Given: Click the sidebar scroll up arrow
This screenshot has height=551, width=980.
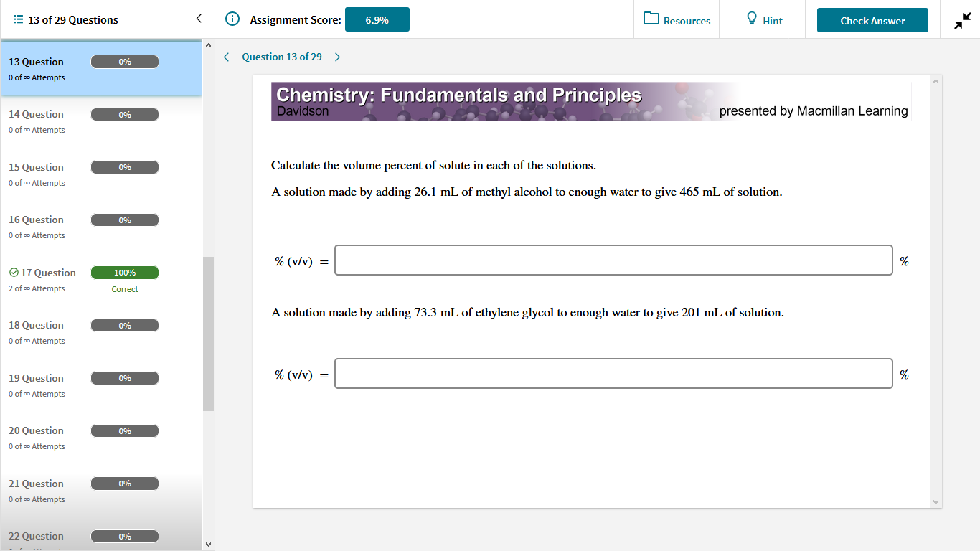Looking at the screenshot, I should pyautogui.click(x=209, y=45).
